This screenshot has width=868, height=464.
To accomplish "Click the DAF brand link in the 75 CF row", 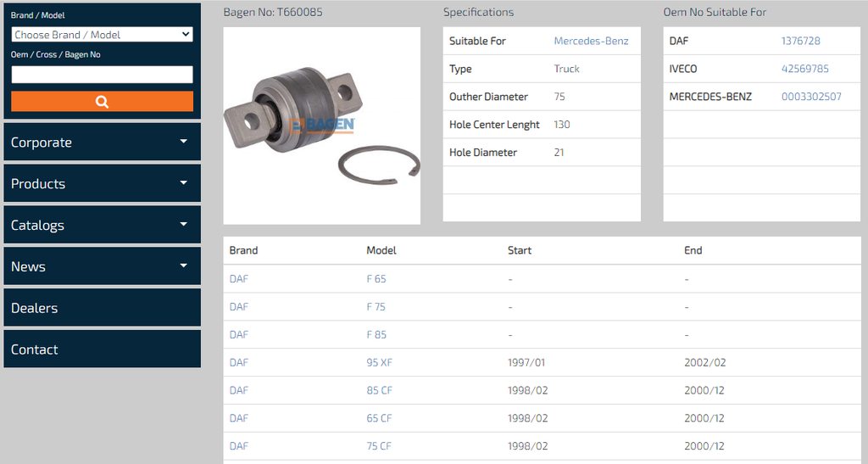I will (x=238, y=445).
